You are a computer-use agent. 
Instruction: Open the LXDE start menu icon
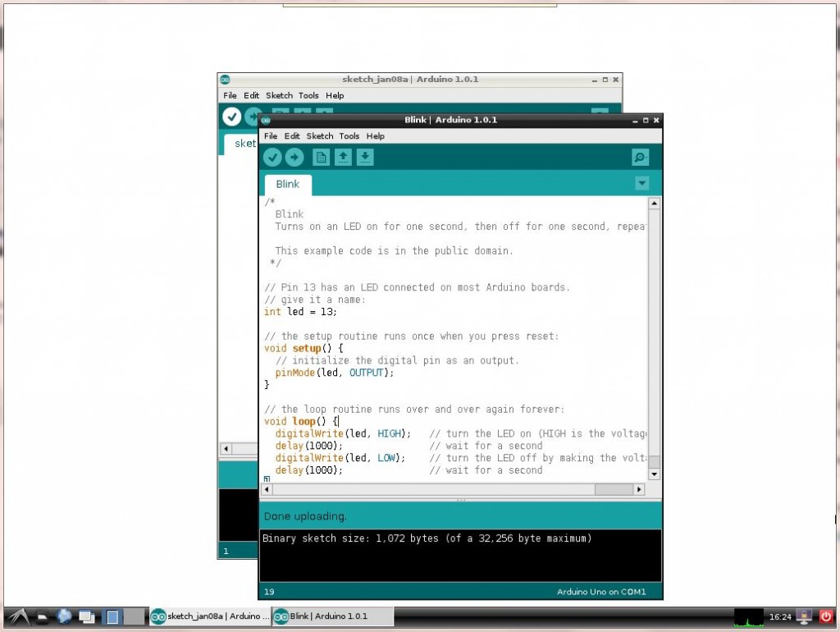18,616
